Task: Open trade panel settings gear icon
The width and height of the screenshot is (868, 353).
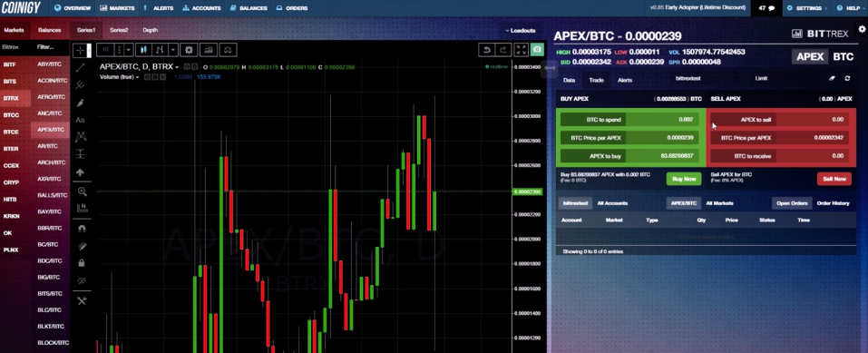Action: pyautogui.click(x=862, y=29)
